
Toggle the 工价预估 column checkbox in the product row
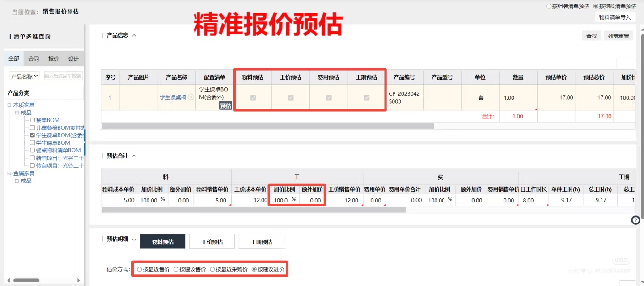point(291,97)
